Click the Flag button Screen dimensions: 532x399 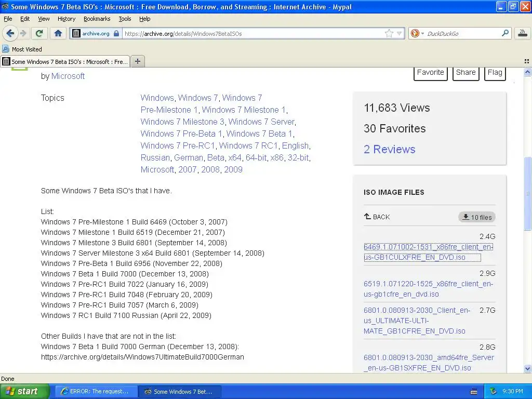pyautogui.click(x=495, y=73)
